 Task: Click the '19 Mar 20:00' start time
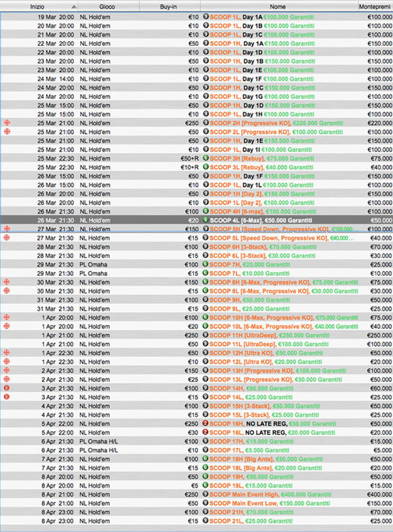coord(56,17)
